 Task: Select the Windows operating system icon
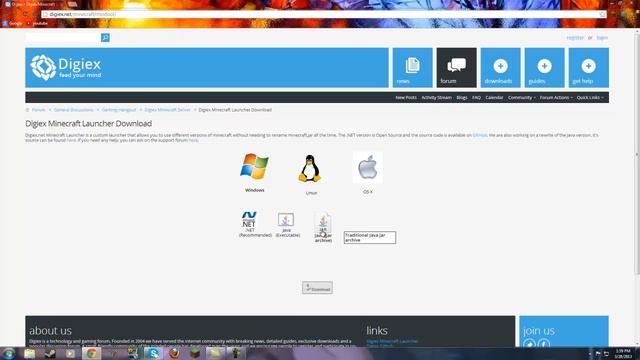(x=254, y=167)
